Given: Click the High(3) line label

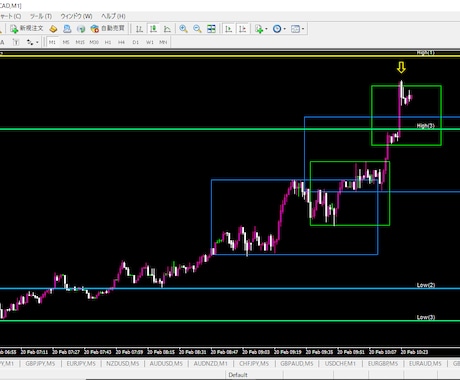Looking at the screenshot, I should 426,126.
